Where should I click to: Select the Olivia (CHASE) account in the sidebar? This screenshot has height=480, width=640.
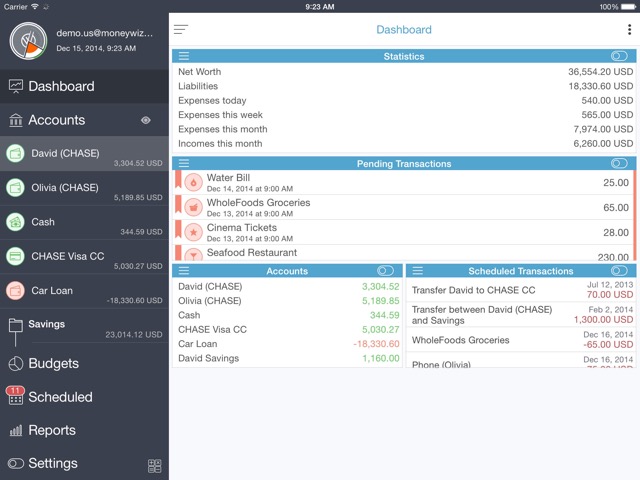(x=84, y=188)
